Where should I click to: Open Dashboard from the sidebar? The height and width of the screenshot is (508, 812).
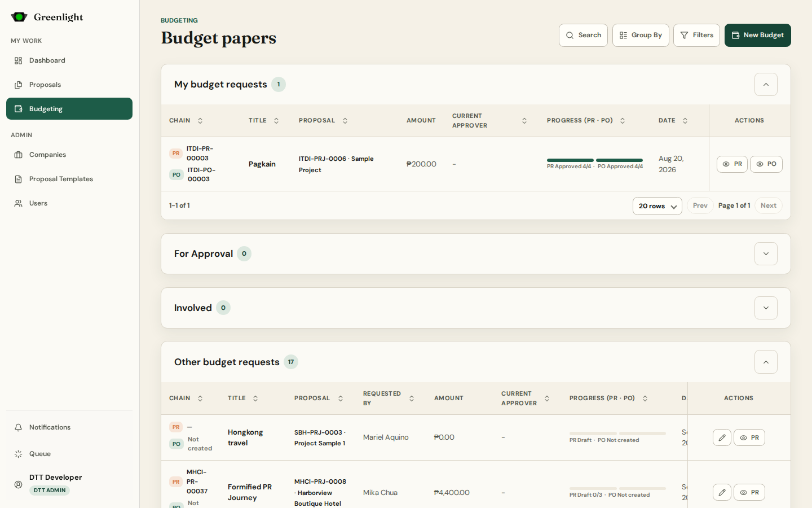[69, 60]
